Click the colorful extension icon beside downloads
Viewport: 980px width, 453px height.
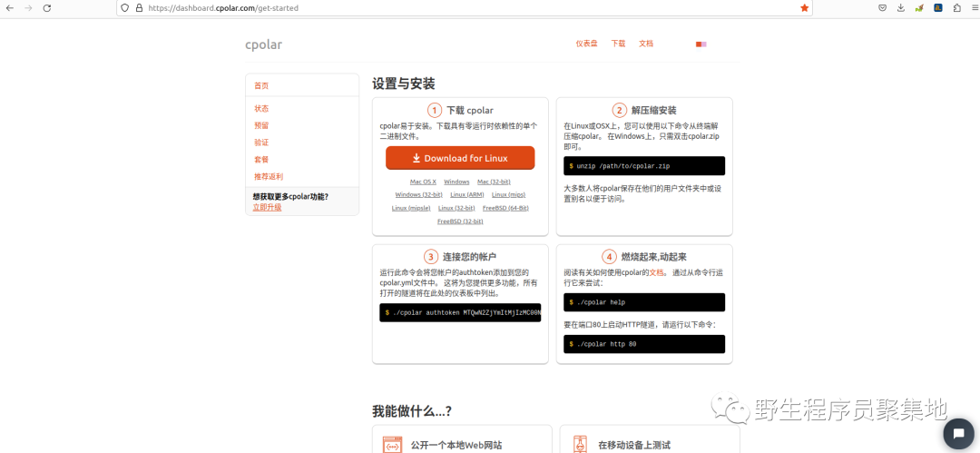tap(919, 8)
